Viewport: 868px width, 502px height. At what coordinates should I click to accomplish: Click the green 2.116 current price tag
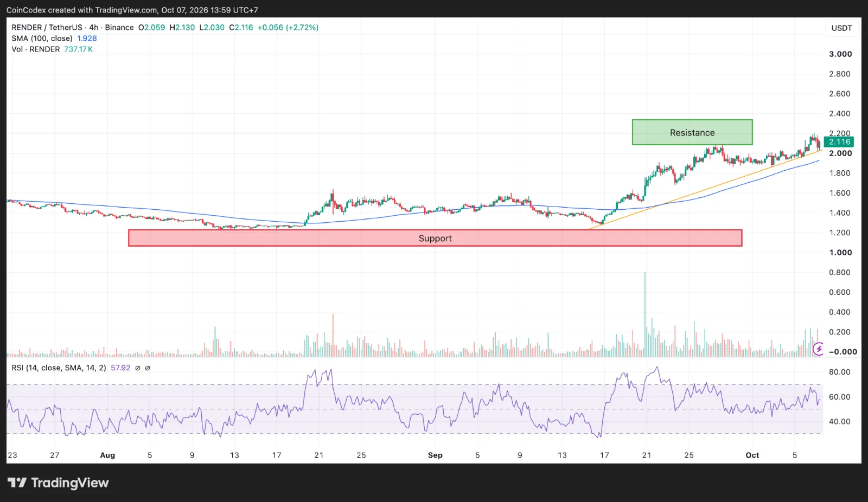point(839,142)
